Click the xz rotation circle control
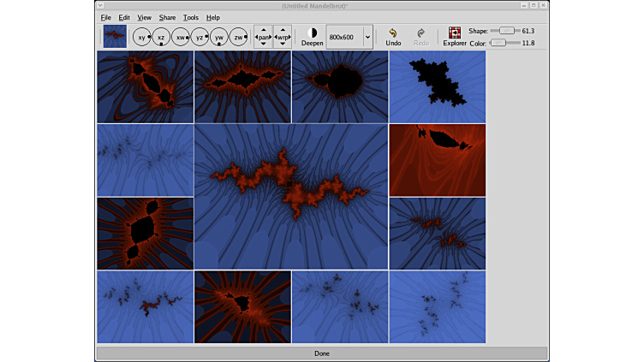This screenshot has width=644, height=362. (161, 37)
